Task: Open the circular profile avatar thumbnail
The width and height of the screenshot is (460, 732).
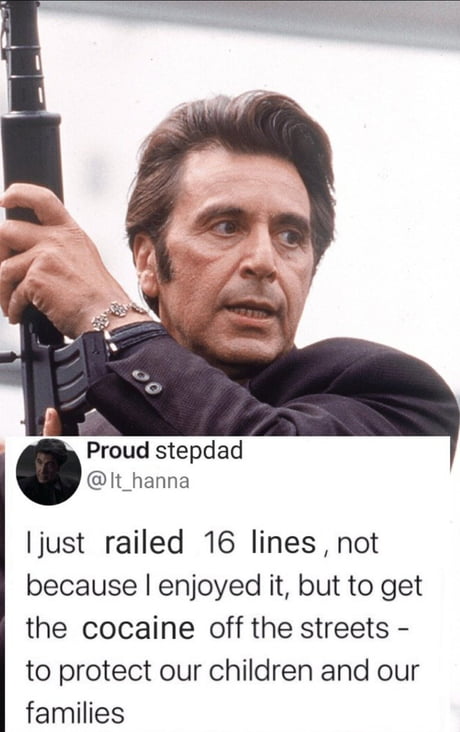Action: [x=49, y=472]
